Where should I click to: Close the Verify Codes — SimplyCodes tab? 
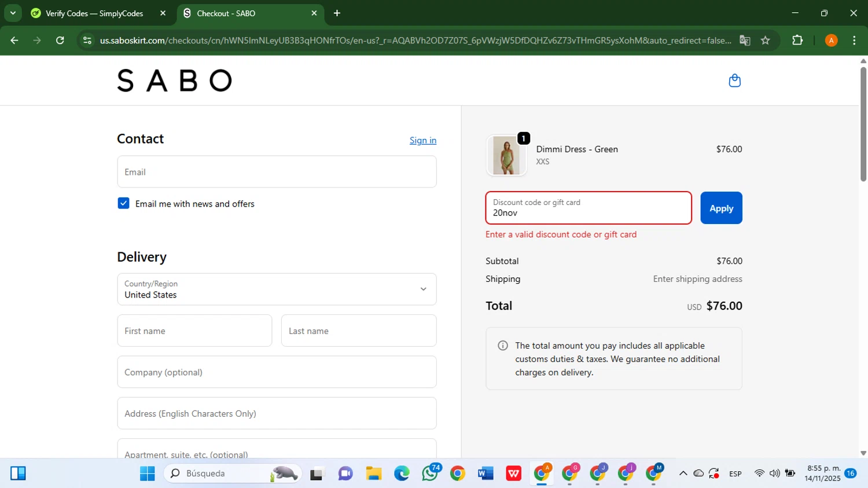tap(163, 13)
